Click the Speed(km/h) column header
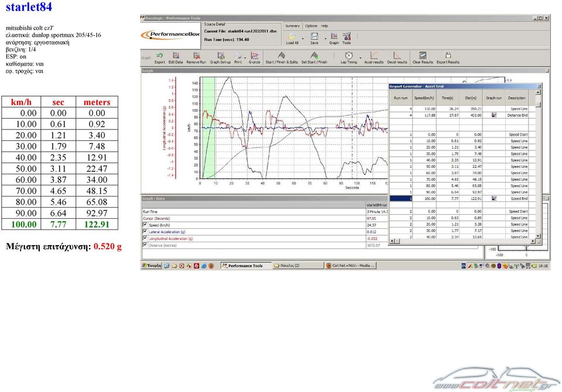The height and width of the screenshot is (392, 562). pyautogui.click(x=424, y=98)
